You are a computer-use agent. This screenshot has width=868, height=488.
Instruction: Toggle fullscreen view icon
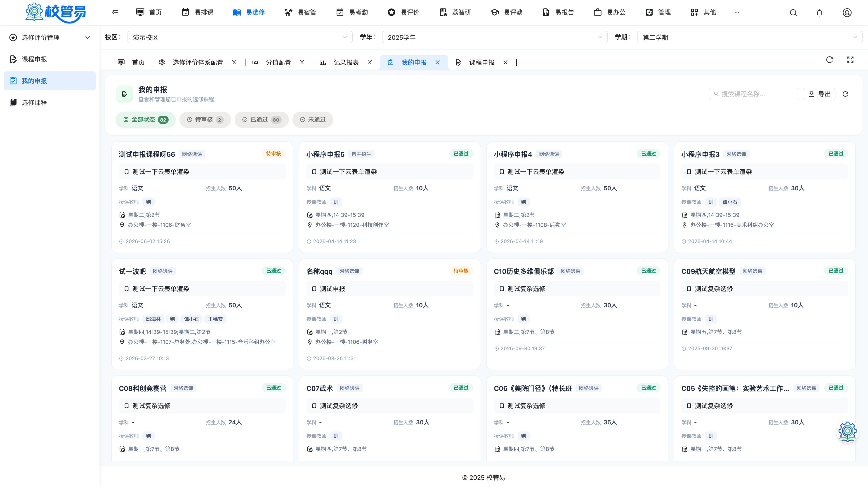[x=850, y=60]
